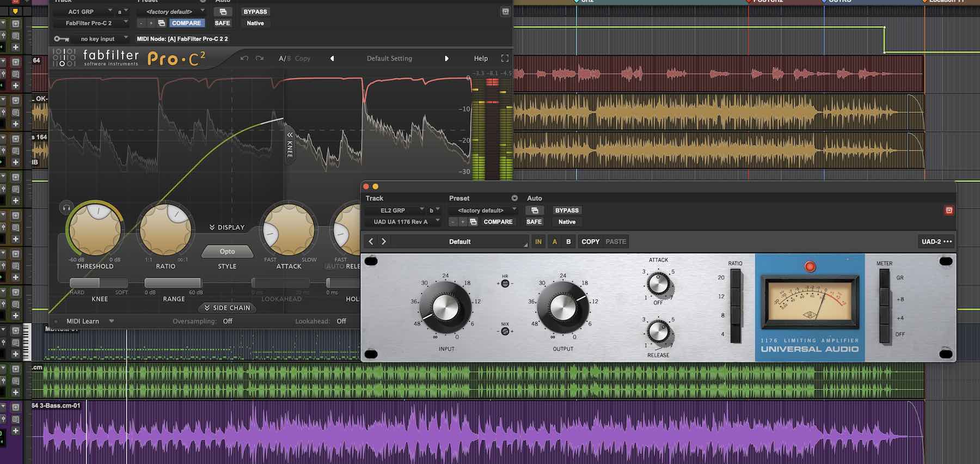Open automation enable icon in UAD 1176 window

click(535, 210)
